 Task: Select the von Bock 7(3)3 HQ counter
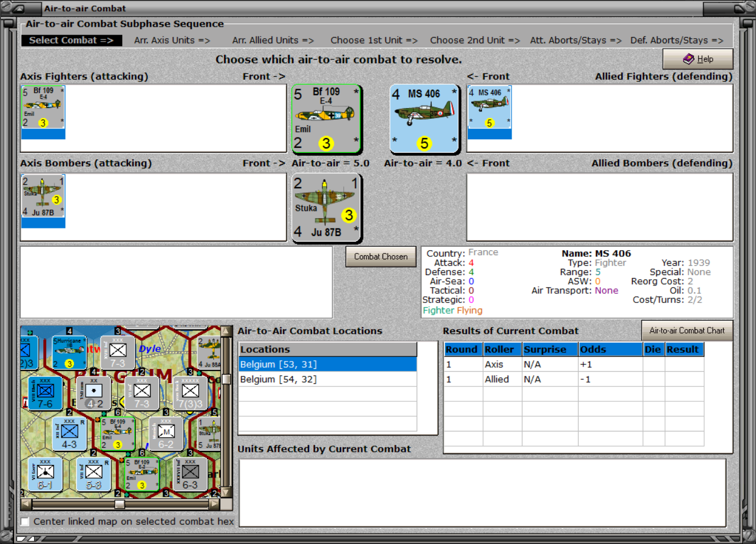coord(190,393)
